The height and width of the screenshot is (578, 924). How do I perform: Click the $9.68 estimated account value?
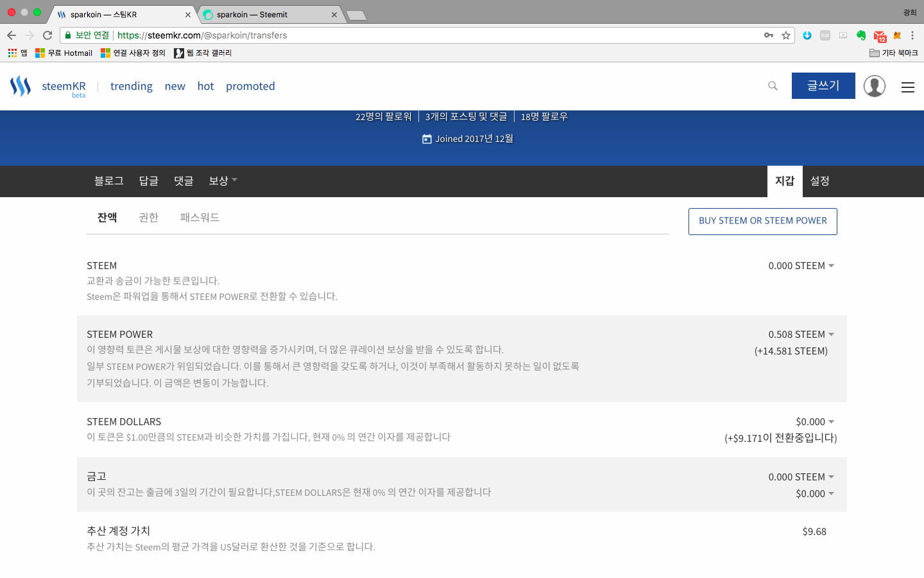(814, 532)
